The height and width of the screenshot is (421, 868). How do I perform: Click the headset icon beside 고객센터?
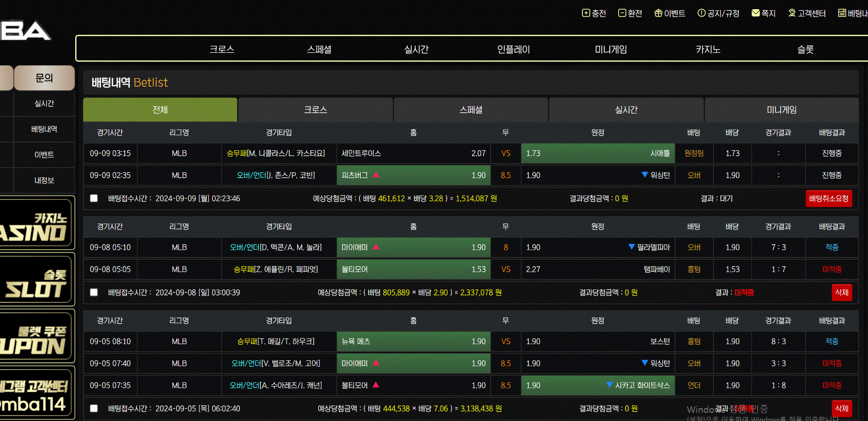click(792, 13)
